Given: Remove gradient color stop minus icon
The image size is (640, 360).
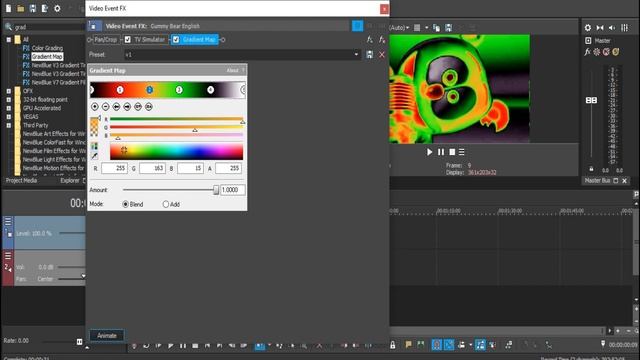Looking at the screenshot, I should coord(106,107).
